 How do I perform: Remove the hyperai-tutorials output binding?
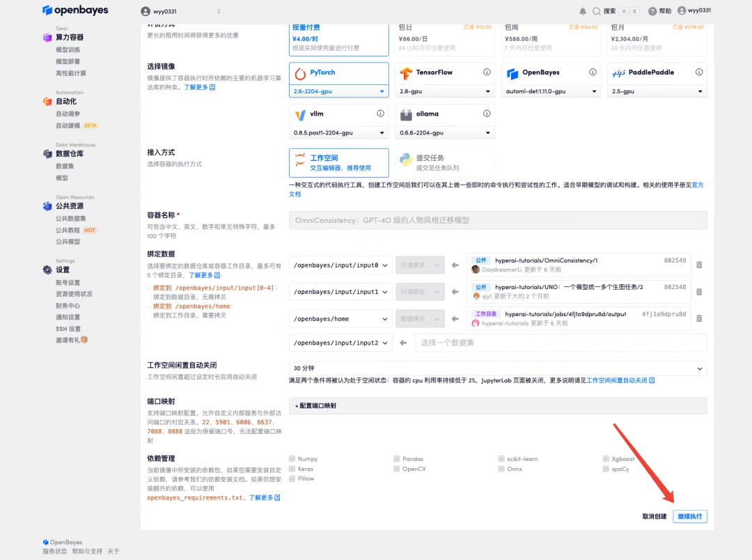pyautogui.click(x=699, y=318)
